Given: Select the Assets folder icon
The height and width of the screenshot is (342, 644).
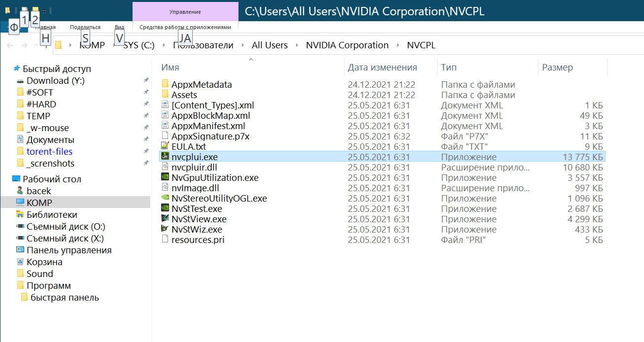Looking at the screenshot, I should click(x=166, y=95).
